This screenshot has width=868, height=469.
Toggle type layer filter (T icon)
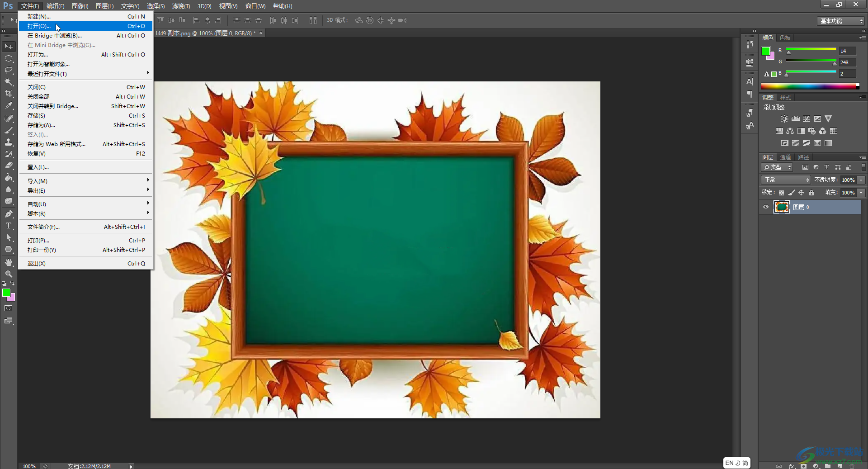pos(827,167)
